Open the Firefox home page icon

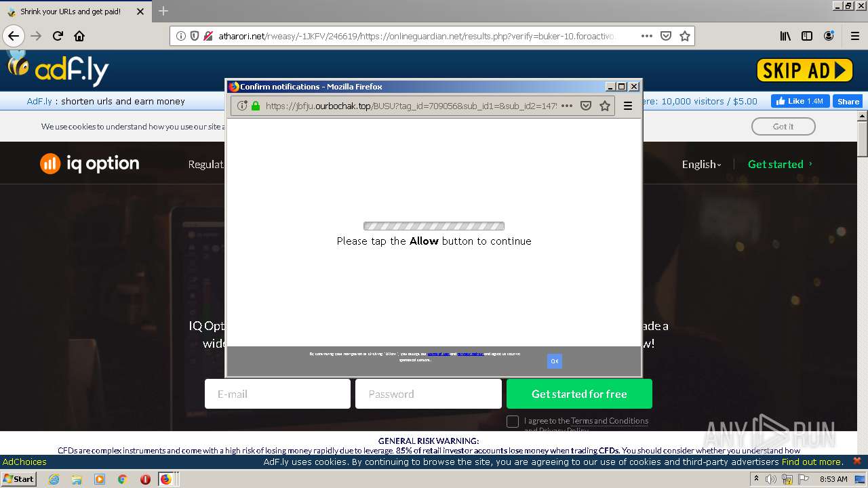click(x=79, y=36)
